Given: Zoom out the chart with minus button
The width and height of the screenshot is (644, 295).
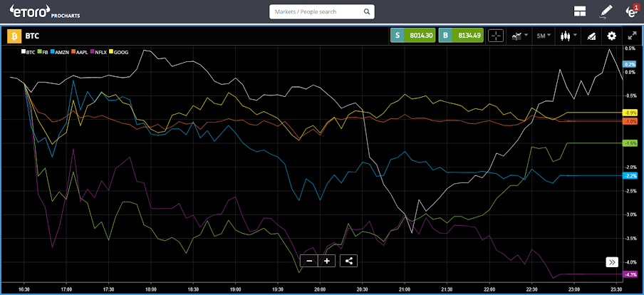Looking at the screenshot, I should [309, 261].
